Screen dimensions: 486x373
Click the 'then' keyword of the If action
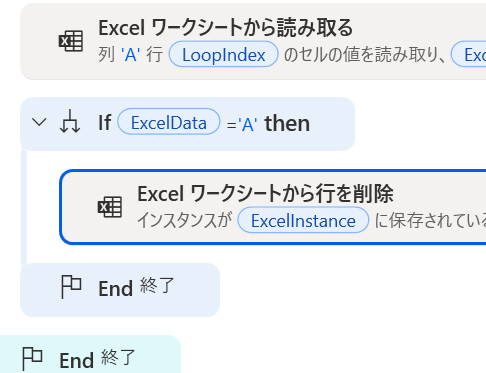(x=287, y=123)
